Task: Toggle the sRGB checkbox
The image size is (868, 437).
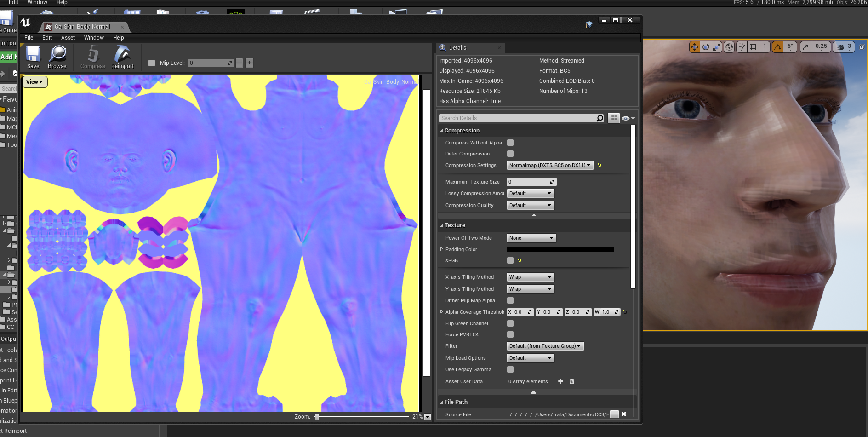Action: point(510,260)
